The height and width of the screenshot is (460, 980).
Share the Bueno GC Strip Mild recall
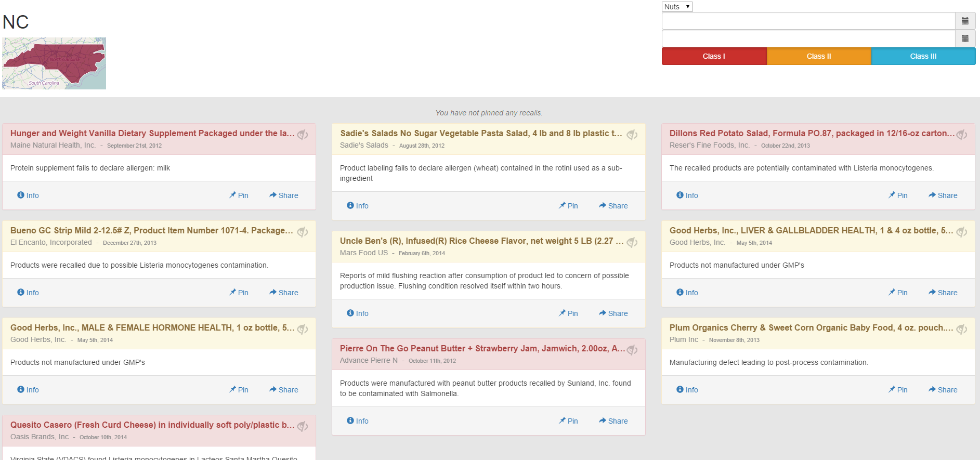284,293
